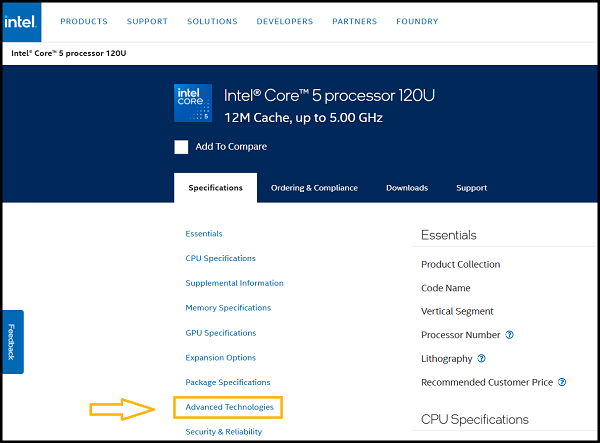Open the Foundry menu
Screen dimensions: 600x443
[417, 21]
